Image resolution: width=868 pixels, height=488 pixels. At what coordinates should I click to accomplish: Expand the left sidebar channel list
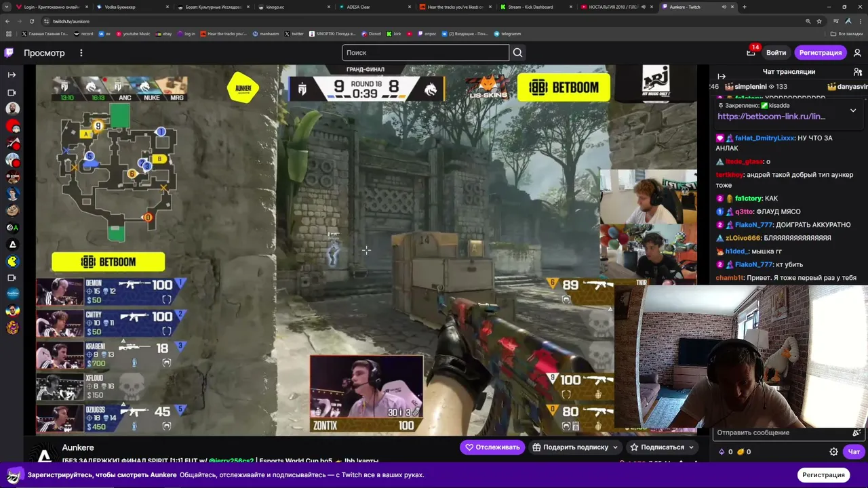pyautogui.click(x=12, y=75)
